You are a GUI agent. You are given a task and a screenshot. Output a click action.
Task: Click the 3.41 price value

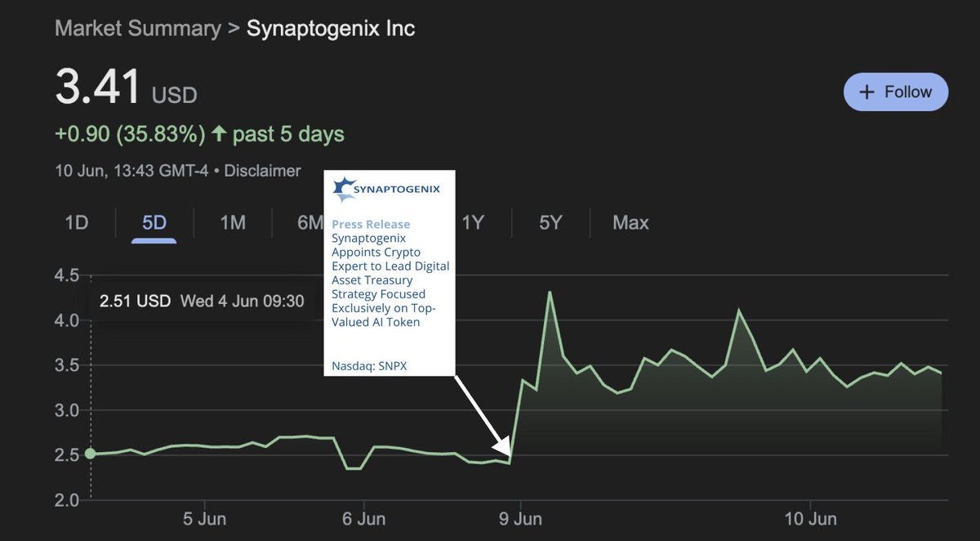click(x=98, y=87)
